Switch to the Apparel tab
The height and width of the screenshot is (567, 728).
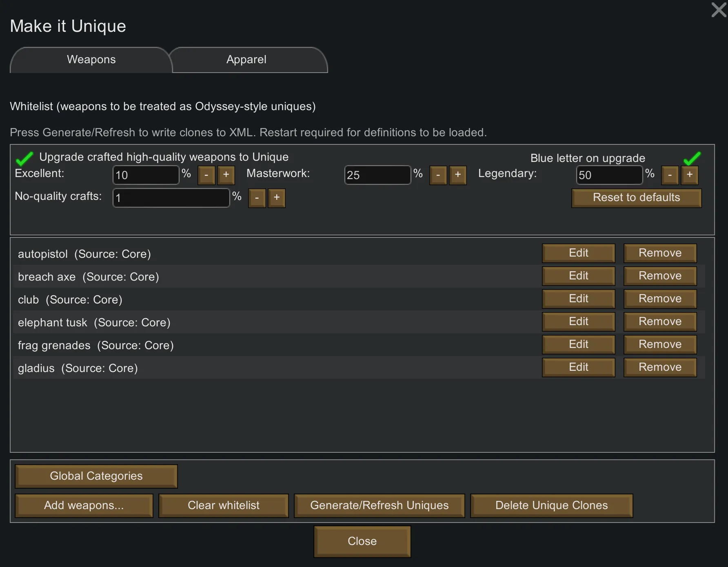click(x=246, y=60)
